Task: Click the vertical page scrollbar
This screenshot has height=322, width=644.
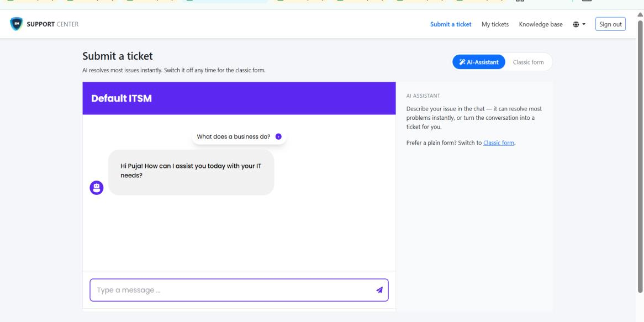Action: click(x=640, y=156)
